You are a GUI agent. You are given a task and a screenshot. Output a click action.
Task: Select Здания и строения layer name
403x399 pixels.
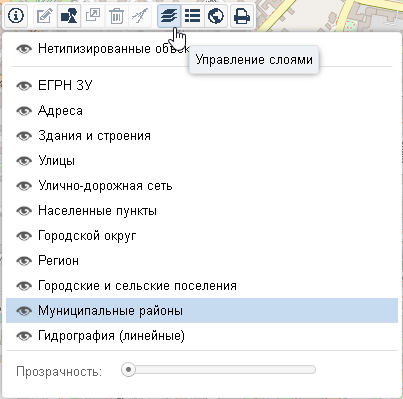tap(94, 136)
